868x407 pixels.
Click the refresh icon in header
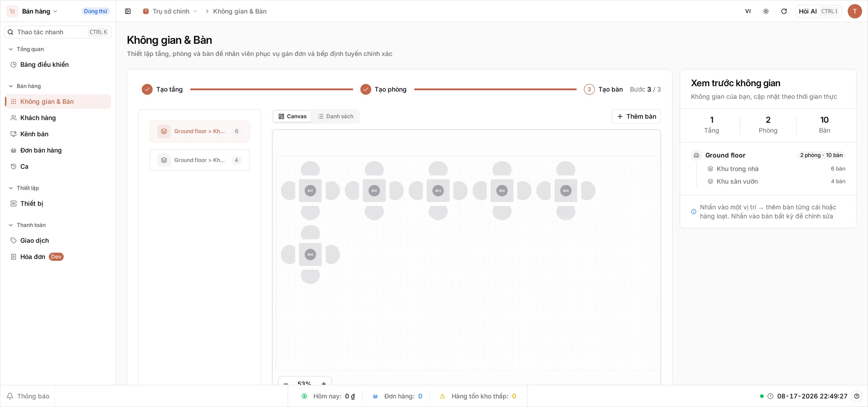point(784,11)
